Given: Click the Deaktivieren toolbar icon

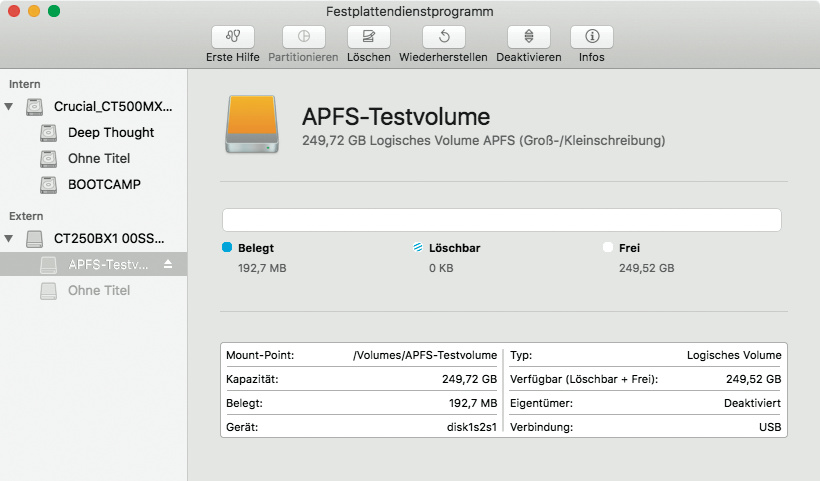Looking at the screenshot, I should point(528,37).
